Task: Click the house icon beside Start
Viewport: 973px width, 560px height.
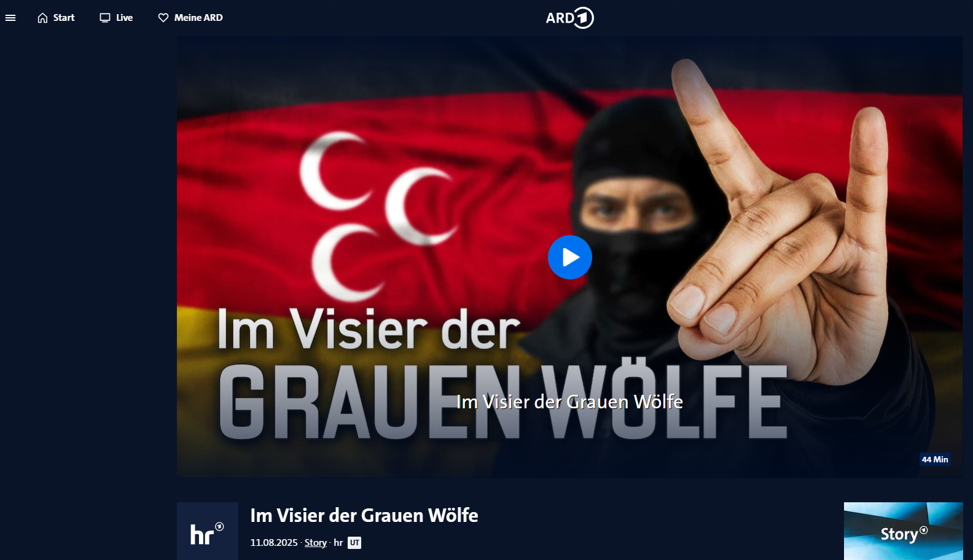Action: coord(42,18)
